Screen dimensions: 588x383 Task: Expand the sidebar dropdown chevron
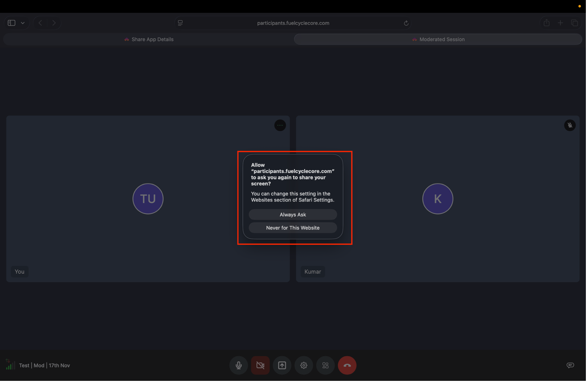tap(23, 23)
